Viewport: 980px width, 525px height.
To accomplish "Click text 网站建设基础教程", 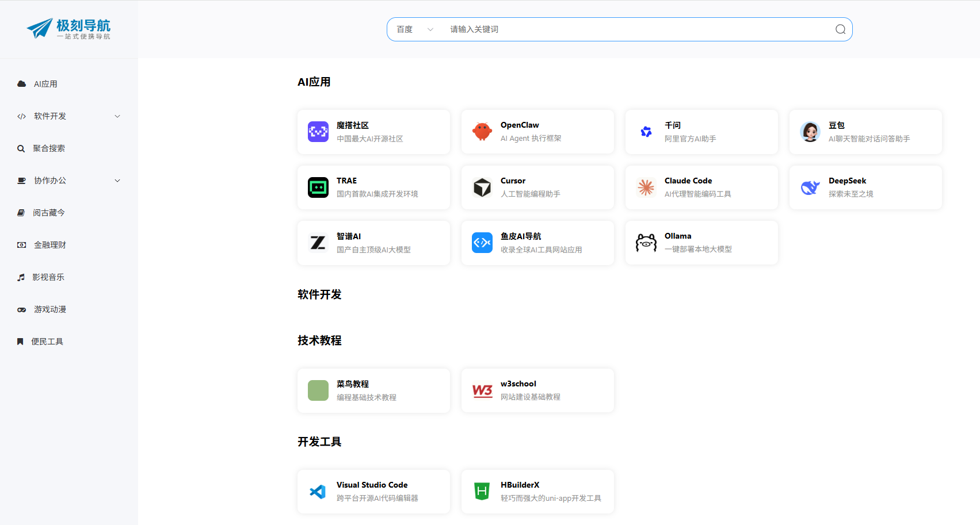I will 531,397.
